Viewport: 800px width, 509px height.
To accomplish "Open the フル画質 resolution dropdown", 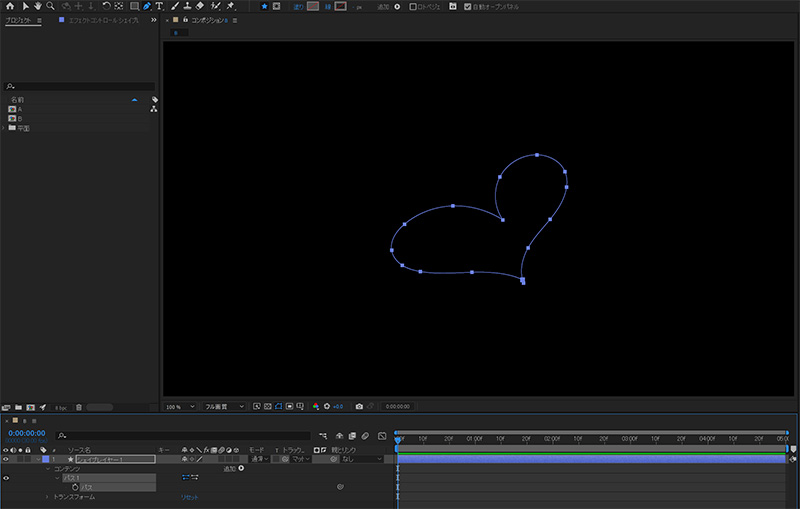I will 224,407.
